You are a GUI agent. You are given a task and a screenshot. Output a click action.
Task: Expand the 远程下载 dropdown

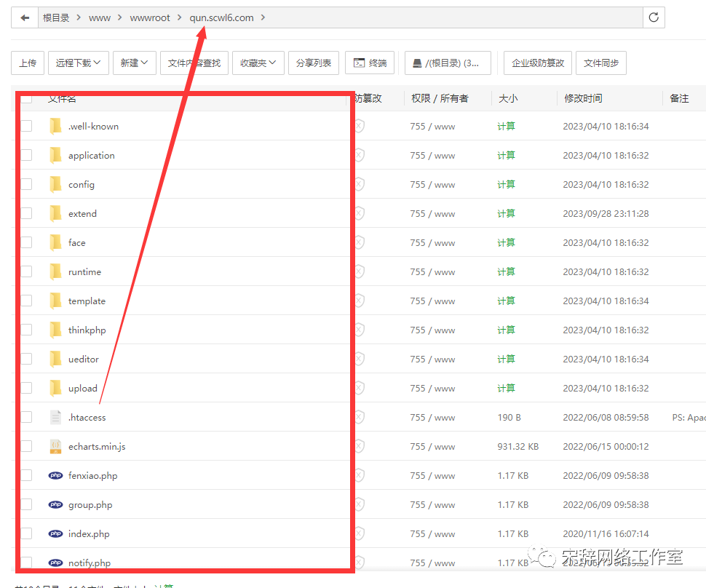(x=79, y=63)
